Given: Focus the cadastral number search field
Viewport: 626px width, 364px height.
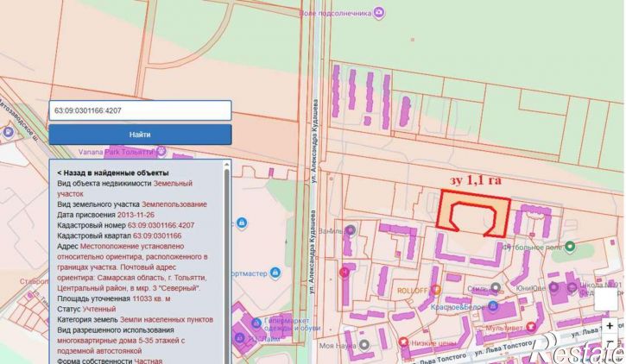Looking at the screenshot, I should point(140,110).
